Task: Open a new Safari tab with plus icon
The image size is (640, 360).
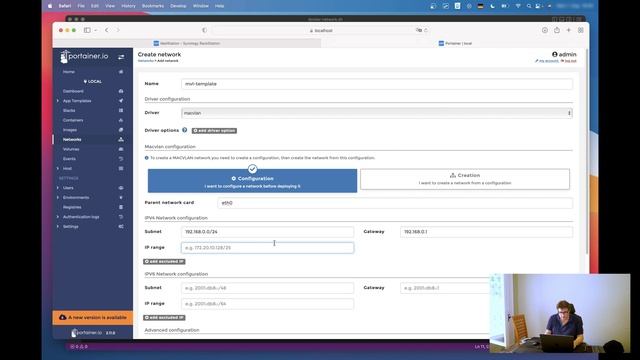Action: click(569, 30)
